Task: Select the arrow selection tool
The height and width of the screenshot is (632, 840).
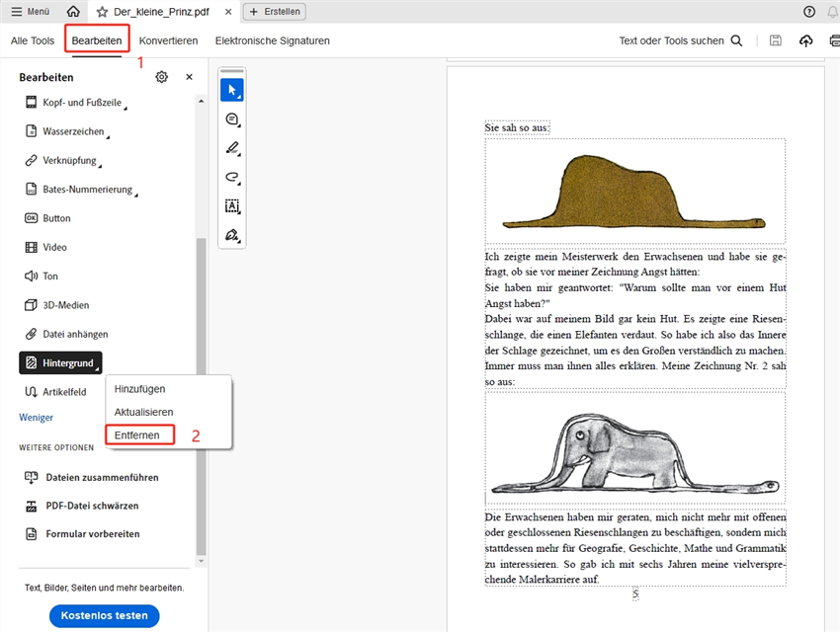Action: click(232, 90)
